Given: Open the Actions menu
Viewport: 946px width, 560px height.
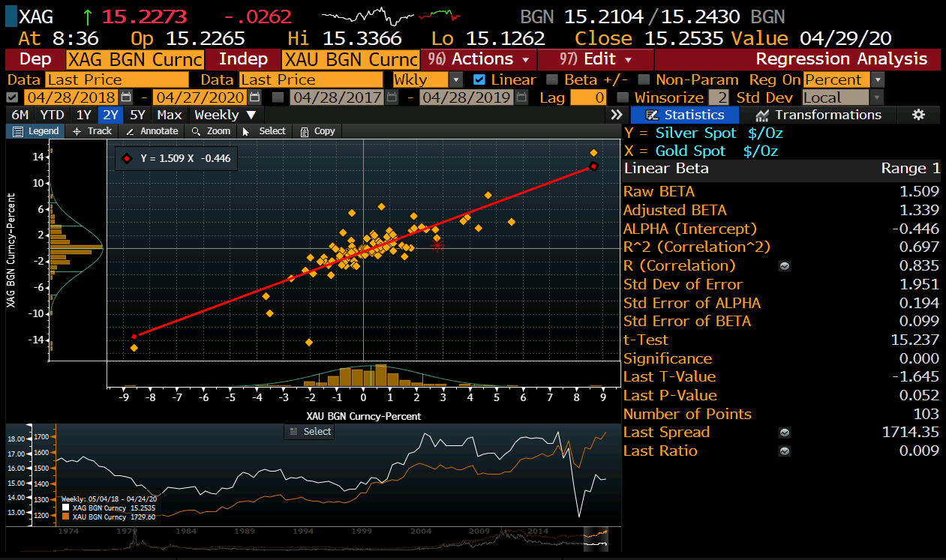Looking at the screenshot, I should pyautogui.click(x=479, y=59).
